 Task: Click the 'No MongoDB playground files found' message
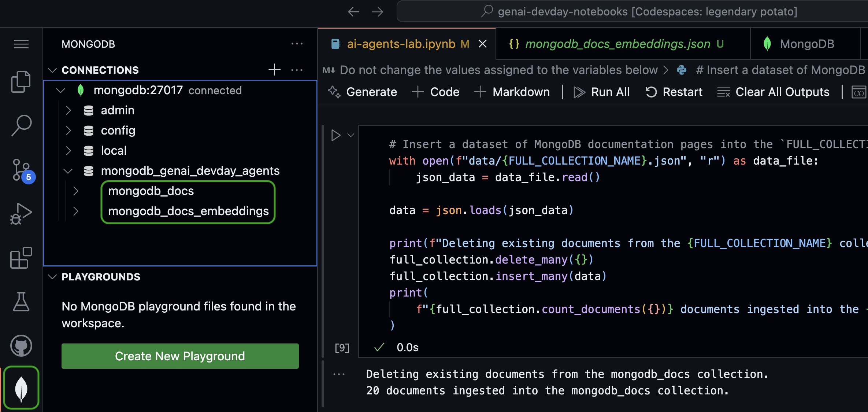click(x=178, y=315)
